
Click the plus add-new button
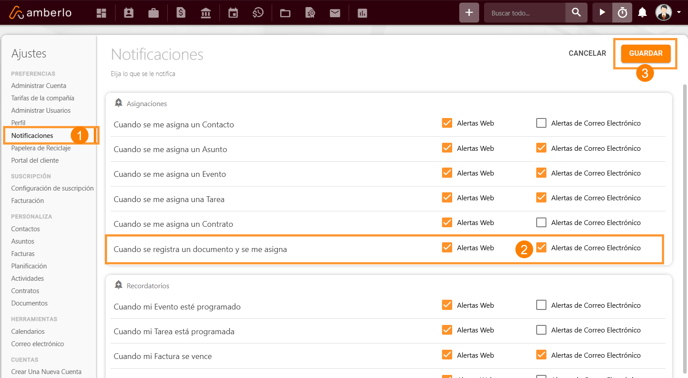coord(469,13)
